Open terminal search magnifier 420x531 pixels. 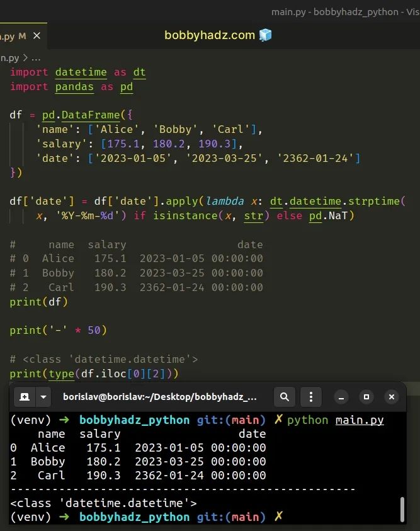click(284, 397)
